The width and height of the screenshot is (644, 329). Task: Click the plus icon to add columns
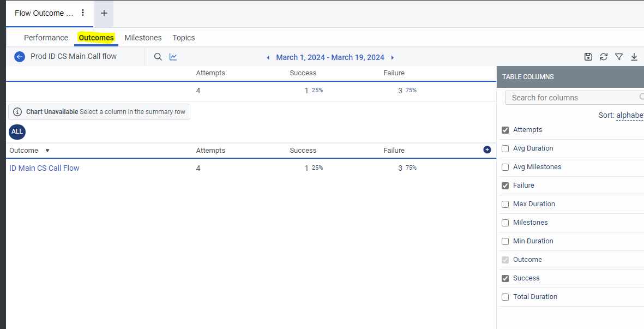(487, 150)
